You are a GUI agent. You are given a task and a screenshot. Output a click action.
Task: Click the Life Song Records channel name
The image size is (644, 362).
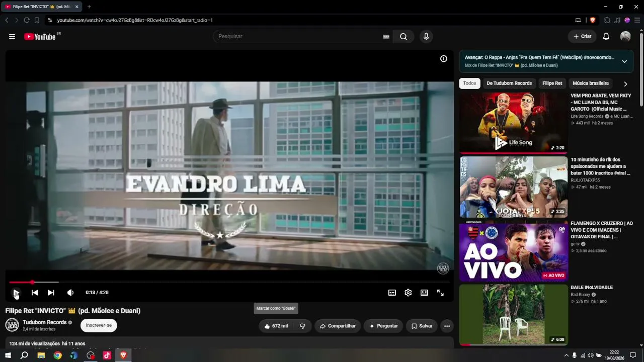pyautogui.click(x=587, y=116)
